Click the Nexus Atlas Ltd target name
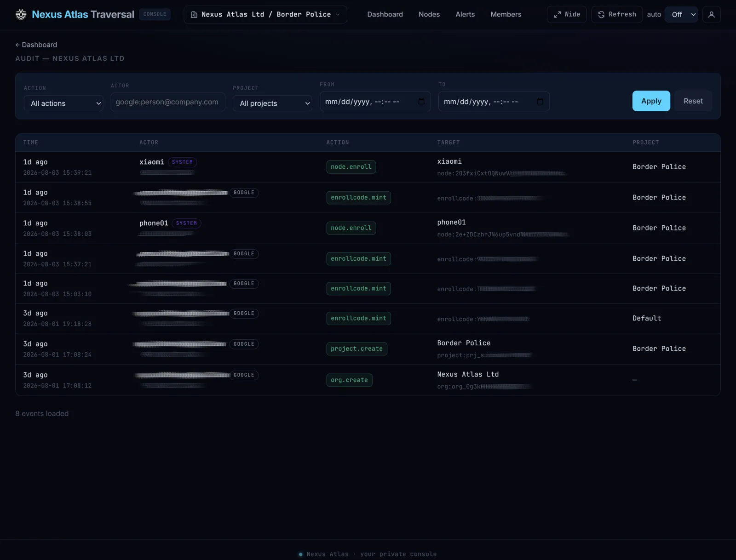Image resolution: width=736 pixels, height=560 pixels. coord(468,375)
